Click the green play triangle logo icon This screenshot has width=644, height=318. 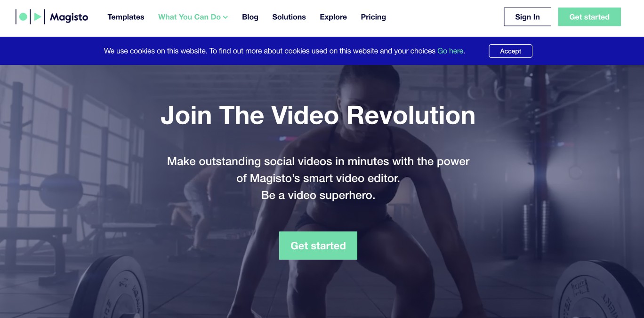coord(38,17)
